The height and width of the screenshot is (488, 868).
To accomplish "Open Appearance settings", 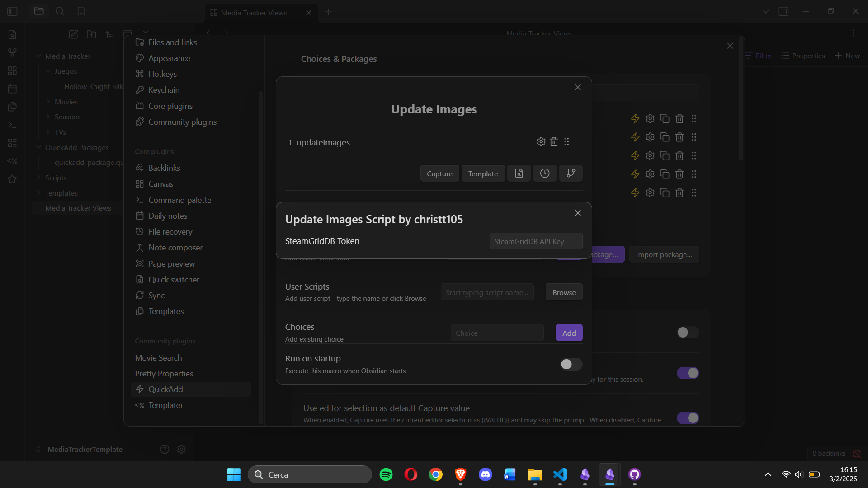I will 169,58.
